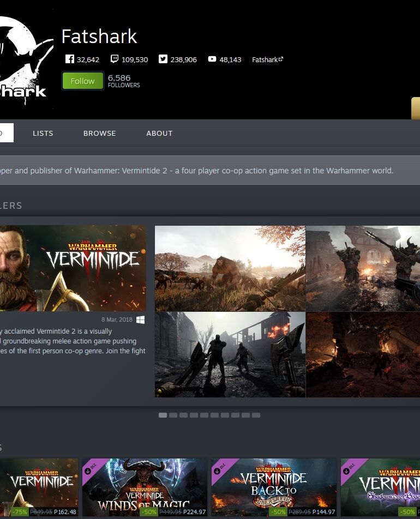Viewport: 420px width, 519px height.
Task: Follow the Fatshark developer page
Action: pyautogui.click(x=83, y=81)
